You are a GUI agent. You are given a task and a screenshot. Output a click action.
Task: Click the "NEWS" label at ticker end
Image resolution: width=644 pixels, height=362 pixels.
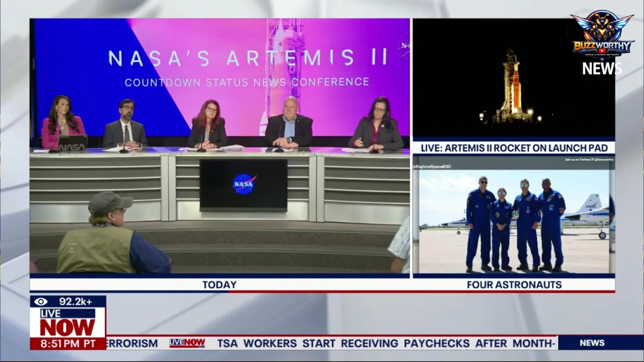(x=592, y=343)
